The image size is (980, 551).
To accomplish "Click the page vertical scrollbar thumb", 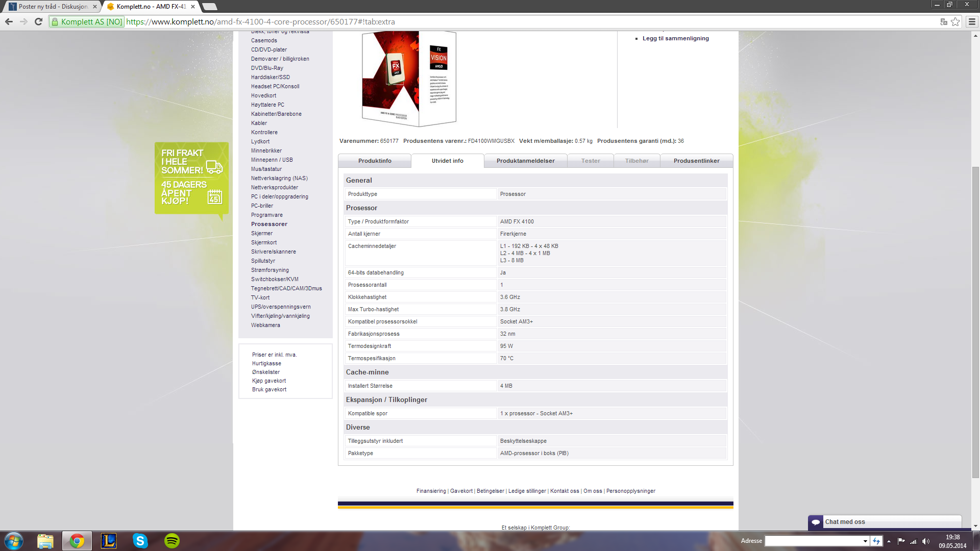I will [x=975, y=322].
